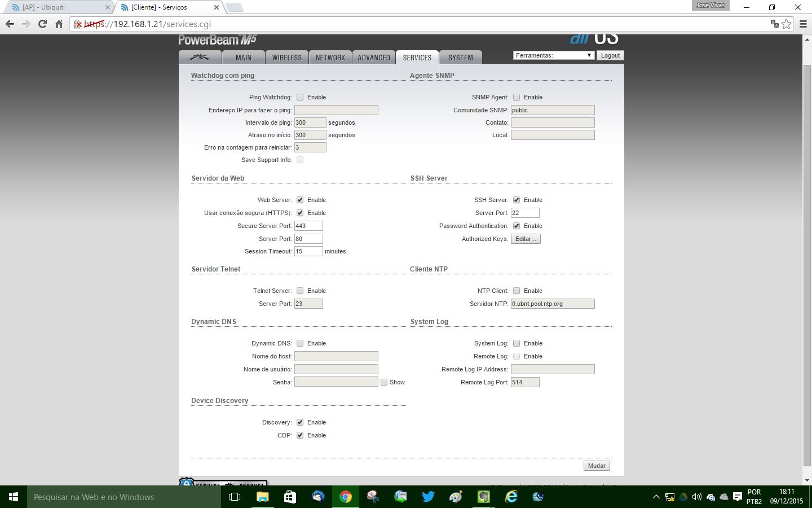
Task: Open the Chrome hamburger menu
Action: point(803,24)
